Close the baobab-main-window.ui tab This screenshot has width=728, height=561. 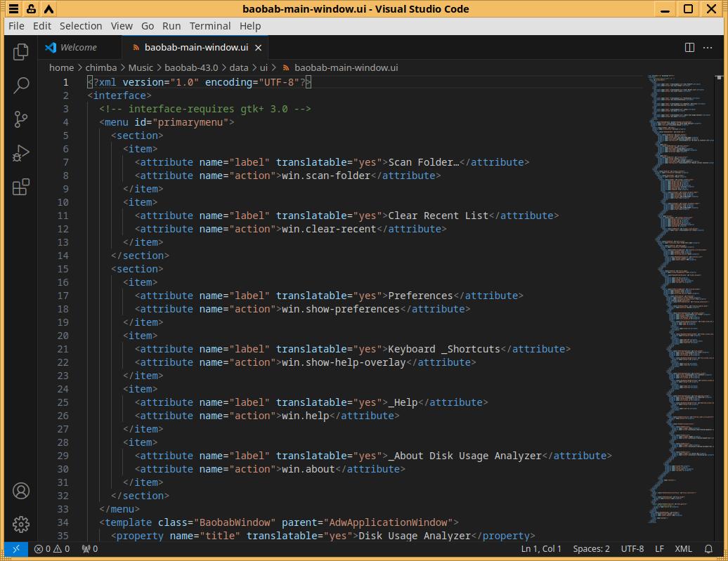point(259,48)
